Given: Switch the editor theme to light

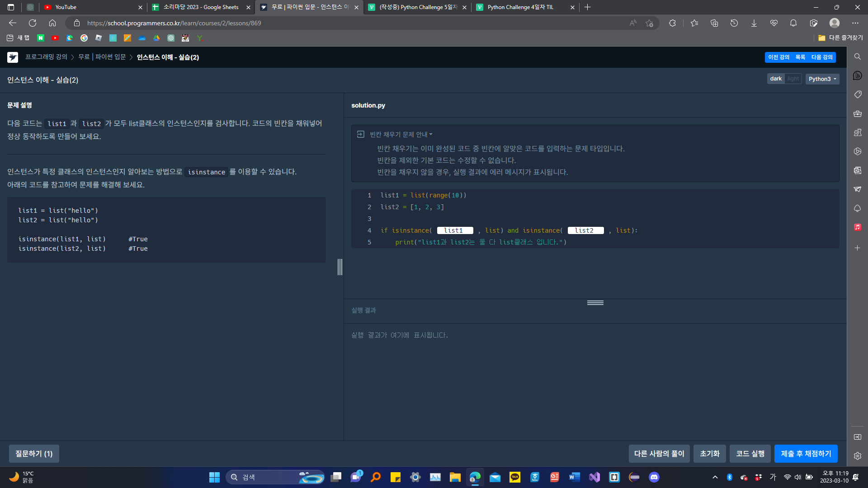Looking at the screenshot, I should (x=793, y=79).
